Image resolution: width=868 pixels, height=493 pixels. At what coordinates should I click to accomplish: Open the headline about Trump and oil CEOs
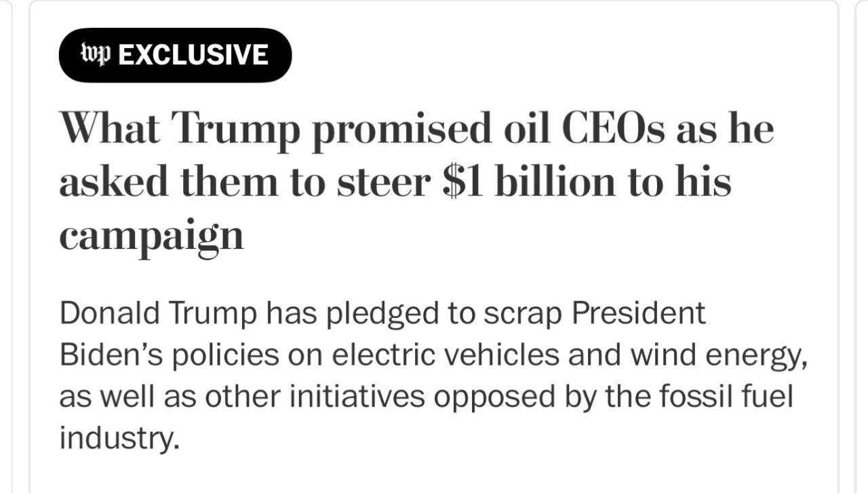416,180
